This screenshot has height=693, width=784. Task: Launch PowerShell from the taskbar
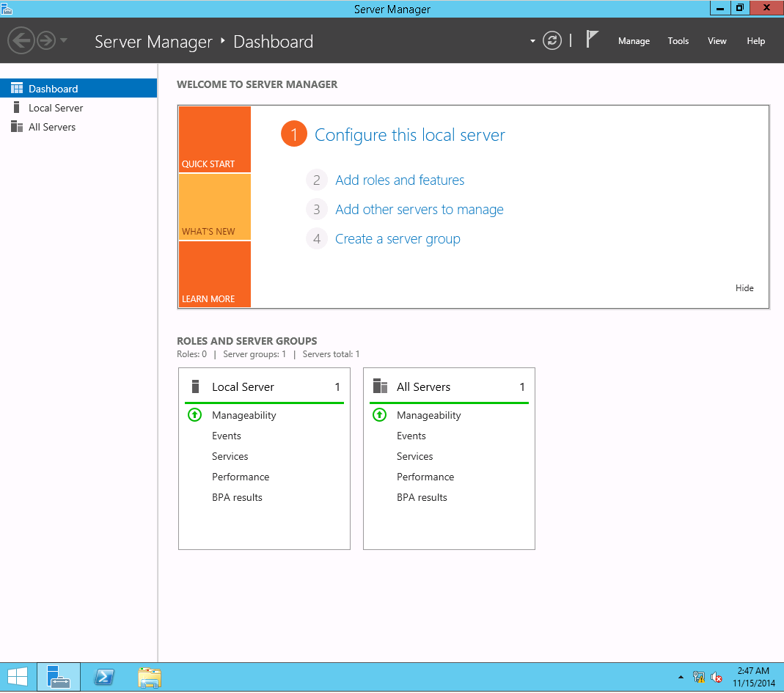click(x=104, y=678)
